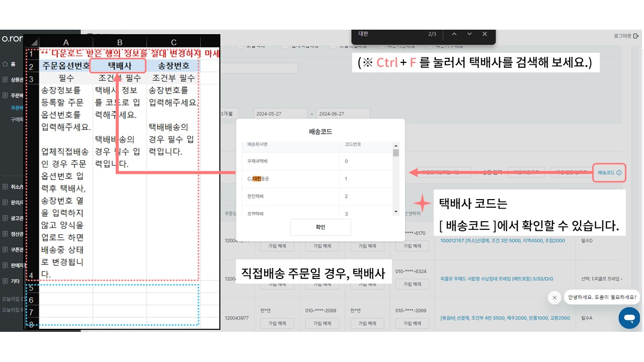Click cell A2 주문옵션번호 in the spreadsheet

(x=66, y=66)
